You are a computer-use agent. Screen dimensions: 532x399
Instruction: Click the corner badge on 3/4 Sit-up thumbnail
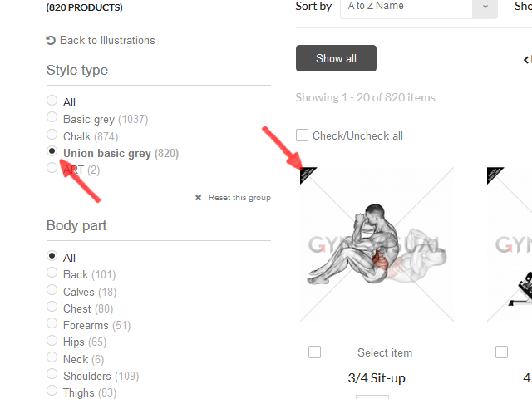pyautogui.click(x=308, y=175)
